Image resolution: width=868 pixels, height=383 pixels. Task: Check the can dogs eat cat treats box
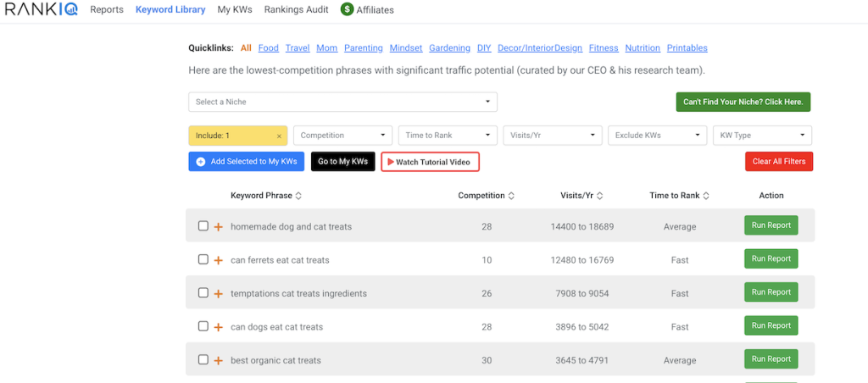click(x=203, y=326)
